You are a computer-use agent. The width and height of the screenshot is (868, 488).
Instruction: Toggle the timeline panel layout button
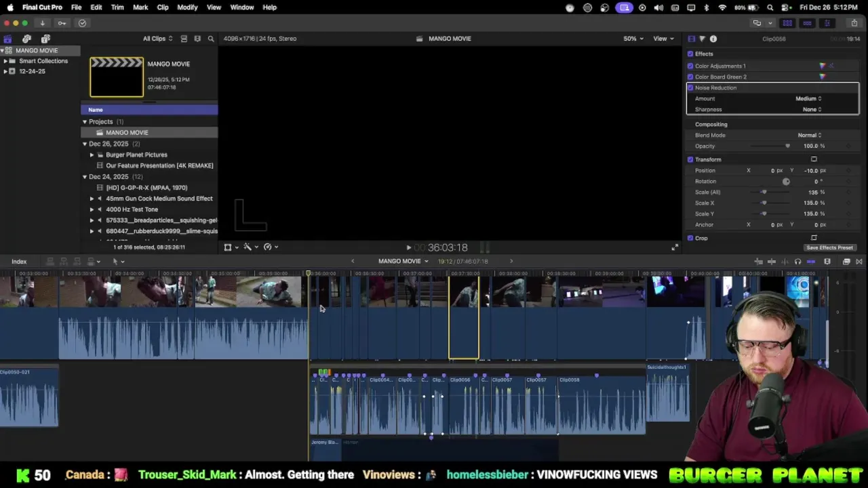pos(807,23)
